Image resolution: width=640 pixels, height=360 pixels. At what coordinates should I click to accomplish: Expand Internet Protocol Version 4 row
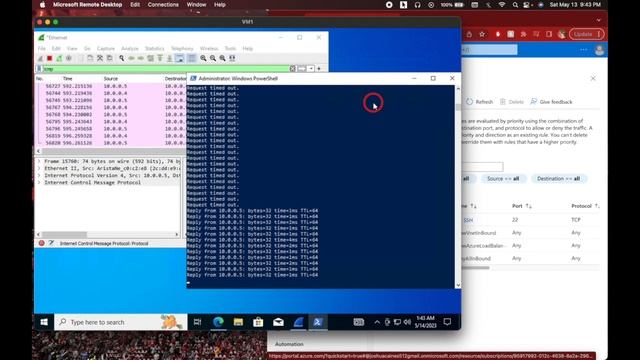39,176
